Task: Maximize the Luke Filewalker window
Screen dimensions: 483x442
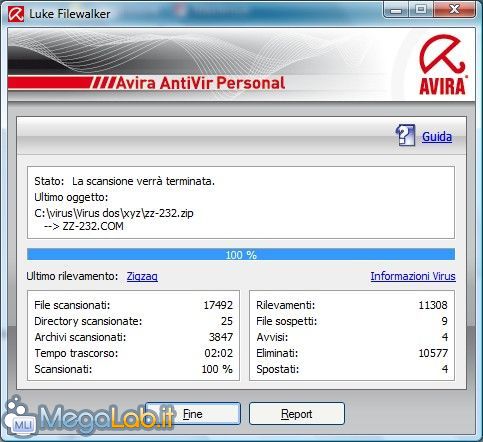Action: (421, 10)
